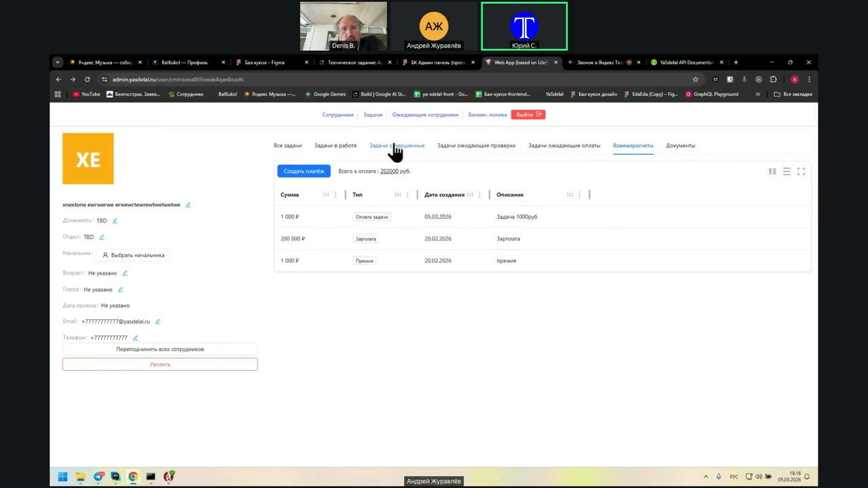The image size is (868, 488).
Task: Select Все задачи tab
Action: pyautogui.click(x=288, y=146)
